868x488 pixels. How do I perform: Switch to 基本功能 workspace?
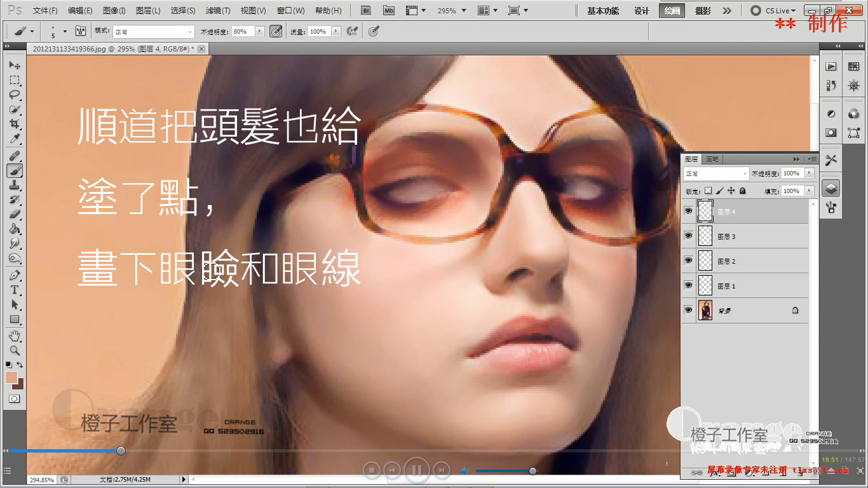(603, 11)
